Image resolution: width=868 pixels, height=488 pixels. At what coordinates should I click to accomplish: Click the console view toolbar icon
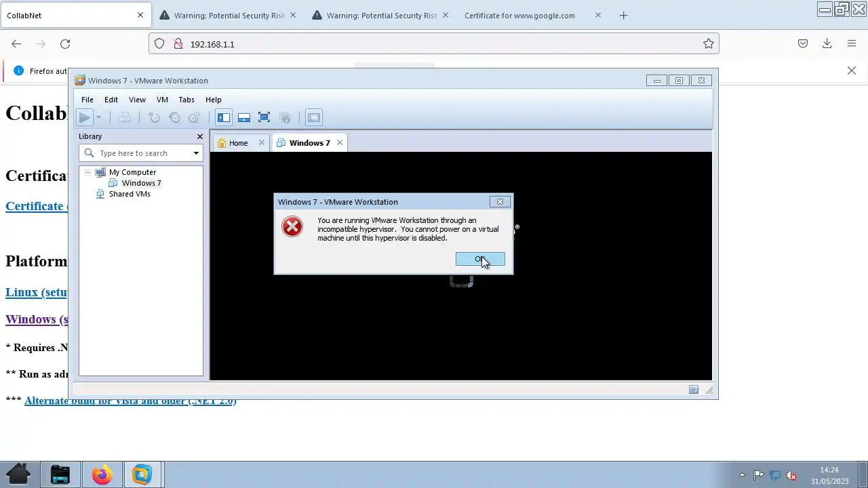(314, 118)
